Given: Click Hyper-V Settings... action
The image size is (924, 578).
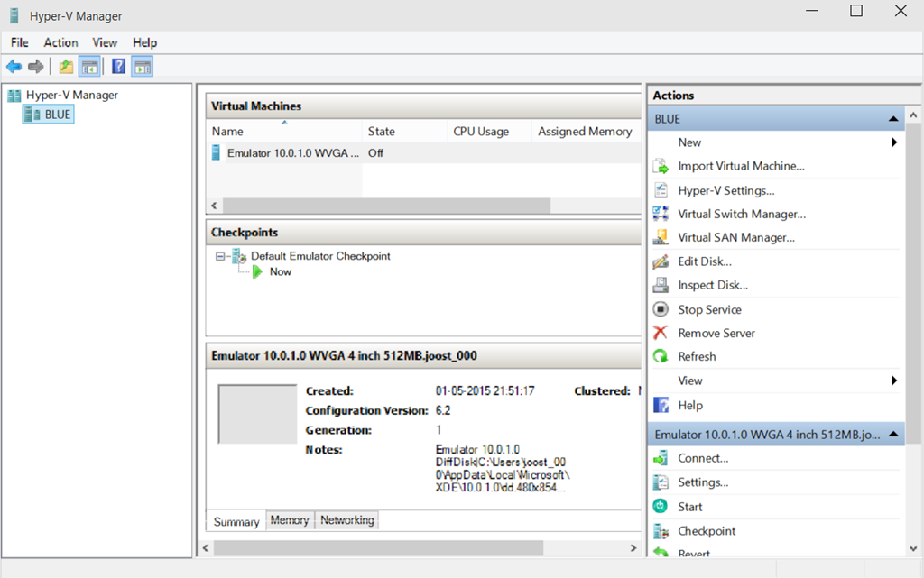Looking at the screenshot, I should tap(726, 190).
